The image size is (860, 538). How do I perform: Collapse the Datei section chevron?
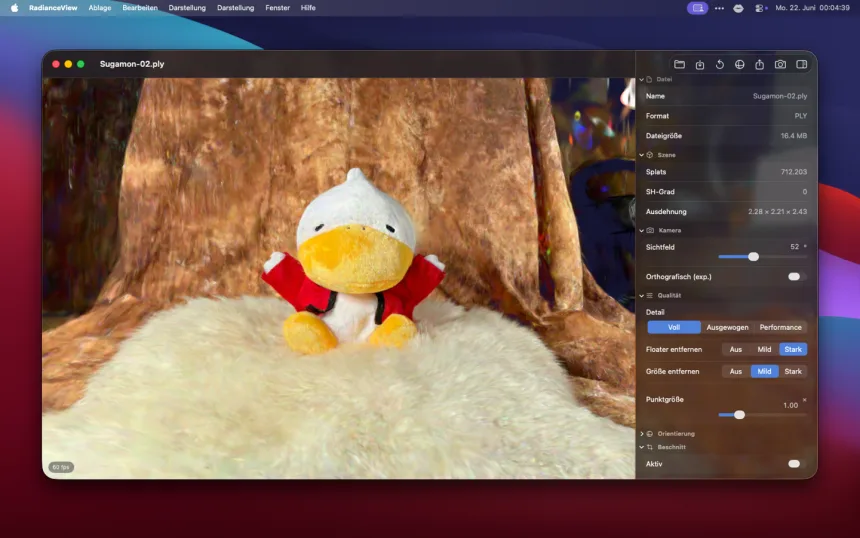pyautogui.click(x=642, y=80)
